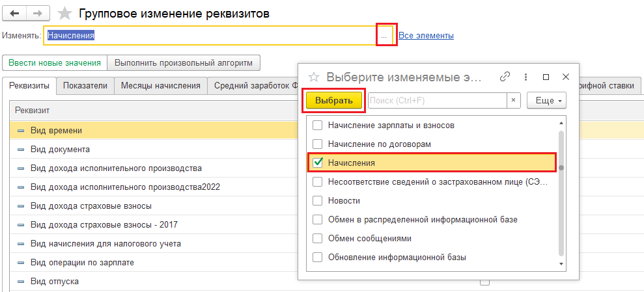Open selection with the ellipsis button
Image resolution: width=644 pixels, height=292 pixels.
point(384,36)
